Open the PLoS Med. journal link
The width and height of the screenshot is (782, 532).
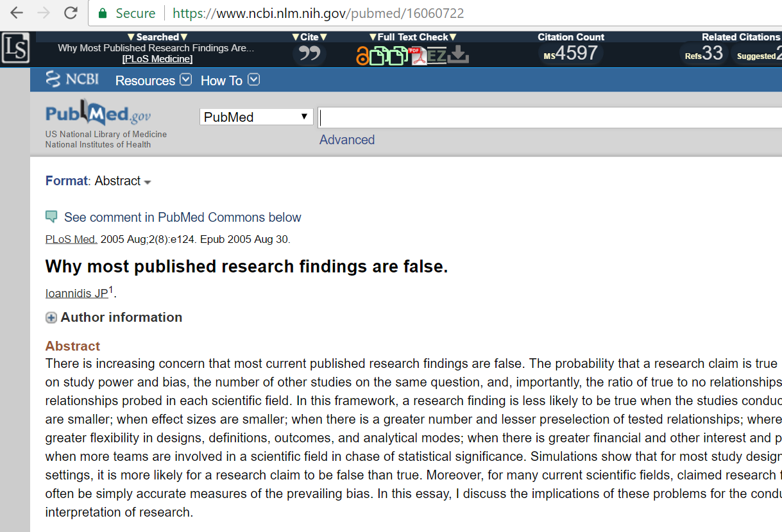(x=71, y=240)
